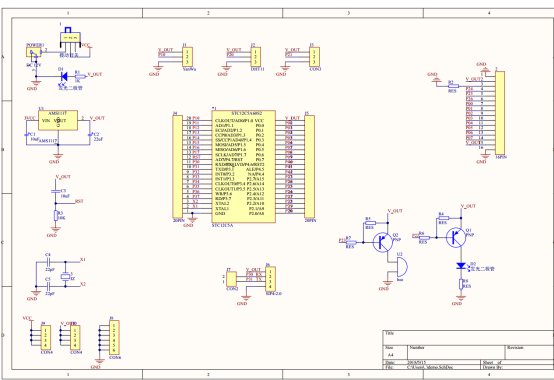Select the R3 10K resistor
This screenshot has width=554, height=380.
[55, 215]
